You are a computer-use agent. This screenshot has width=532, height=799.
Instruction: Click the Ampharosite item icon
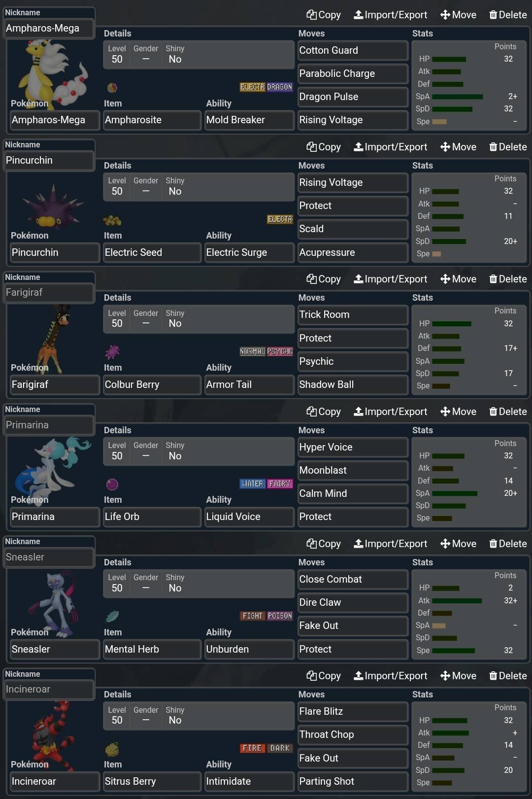click(x=112, y=88)
